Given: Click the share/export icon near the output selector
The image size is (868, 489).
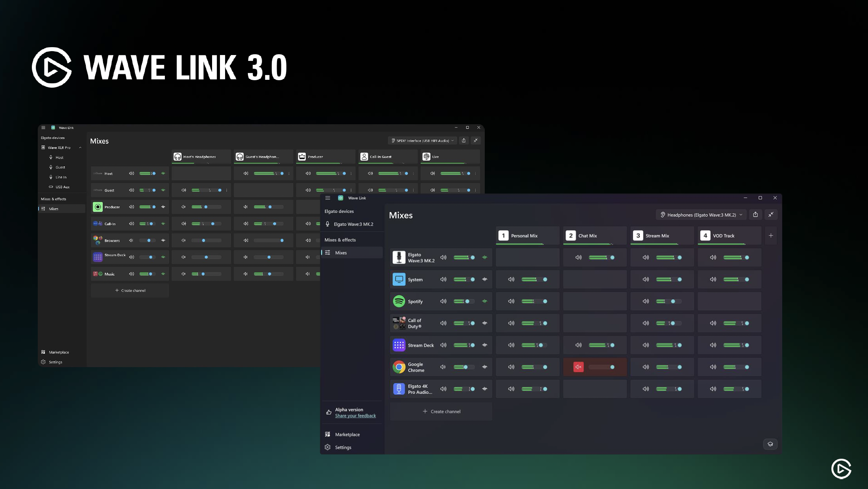Looking at the screenshot, I should point(755,215).
